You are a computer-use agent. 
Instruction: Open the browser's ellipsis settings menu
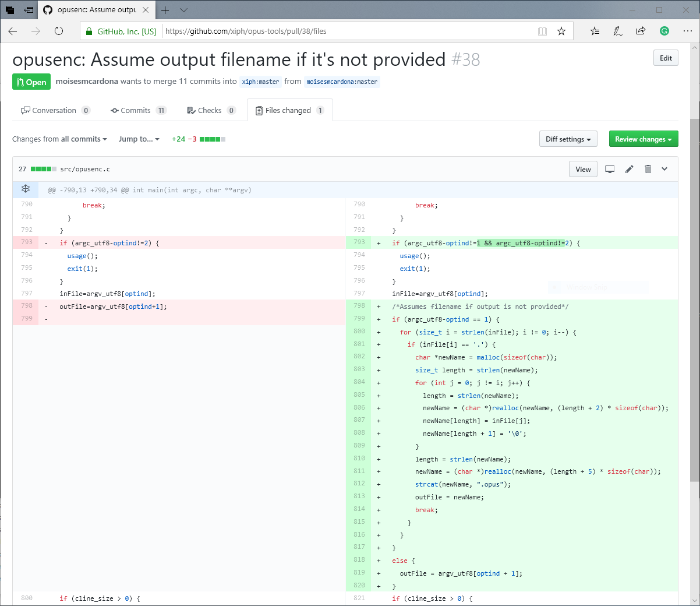[687, 31]
